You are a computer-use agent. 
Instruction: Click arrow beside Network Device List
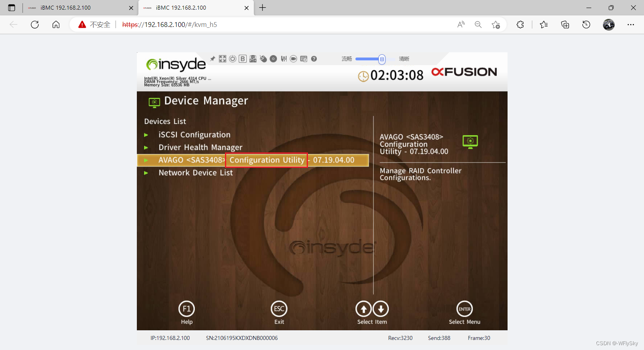[x=146, y=173]
